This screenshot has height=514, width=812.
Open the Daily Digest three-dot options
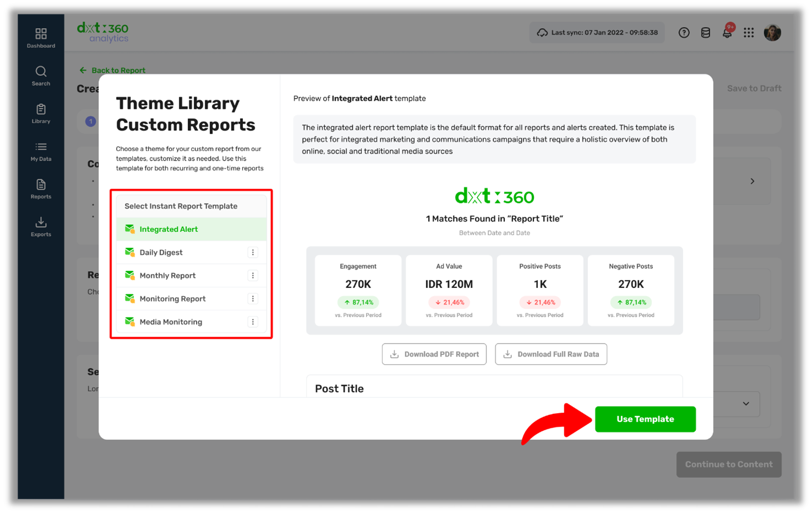pyautogui.click(x=253, y=253)
